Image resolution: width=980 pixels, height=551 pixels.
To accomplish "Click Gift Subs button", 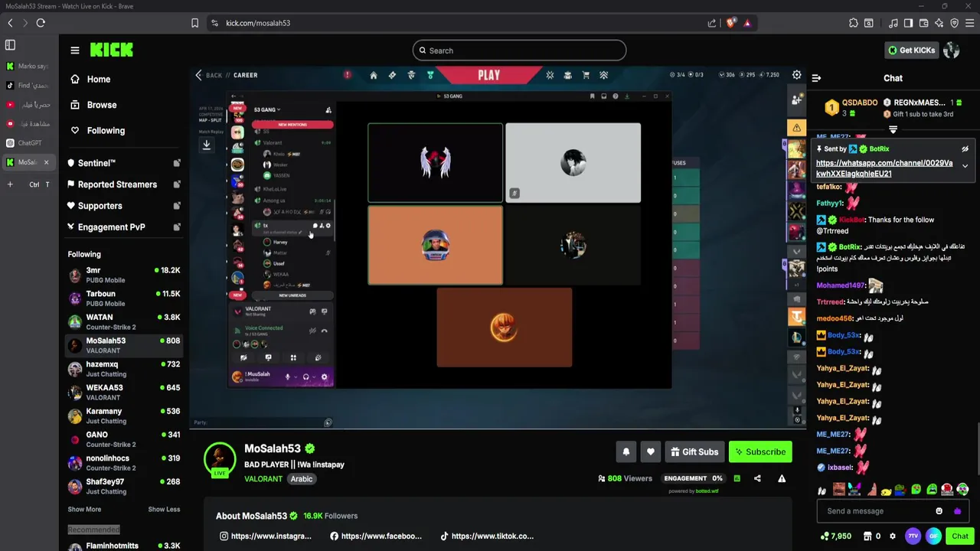I will (694, 452).
